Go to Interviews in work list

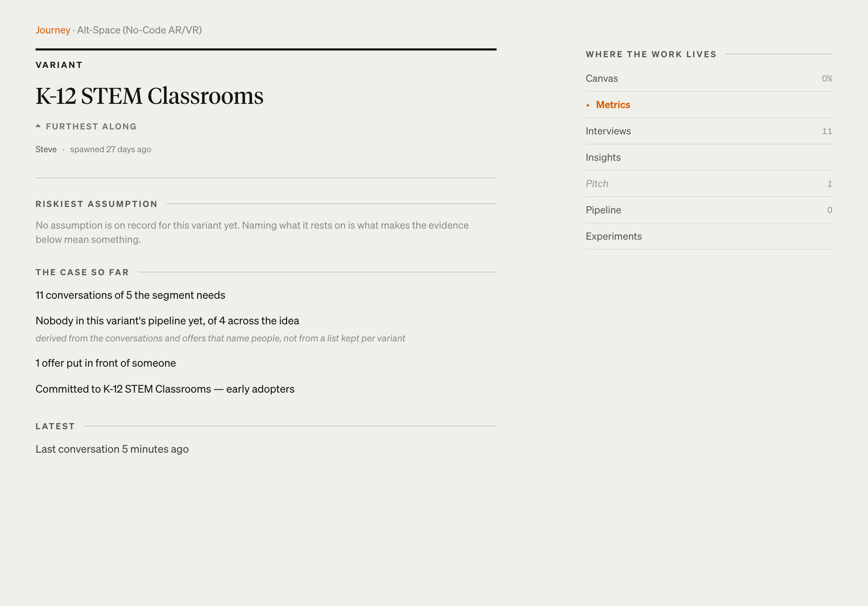pyautogui.click(x=709, y=131)
